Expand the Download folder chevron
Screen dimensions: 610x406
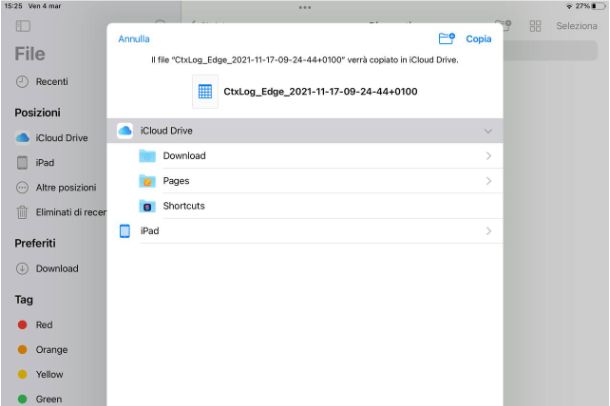point(489,156)
